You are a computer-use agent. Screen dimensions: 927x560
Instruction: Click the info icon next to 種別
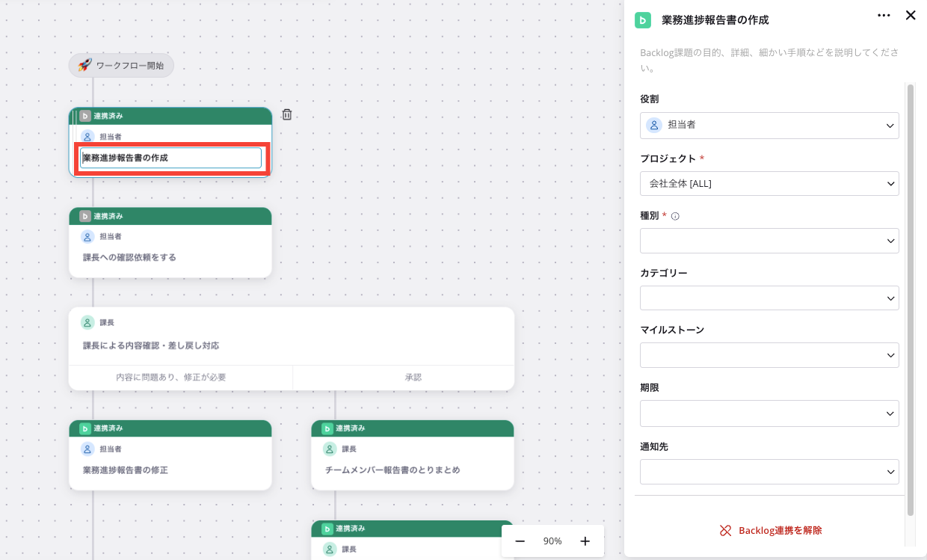(675, 216)
